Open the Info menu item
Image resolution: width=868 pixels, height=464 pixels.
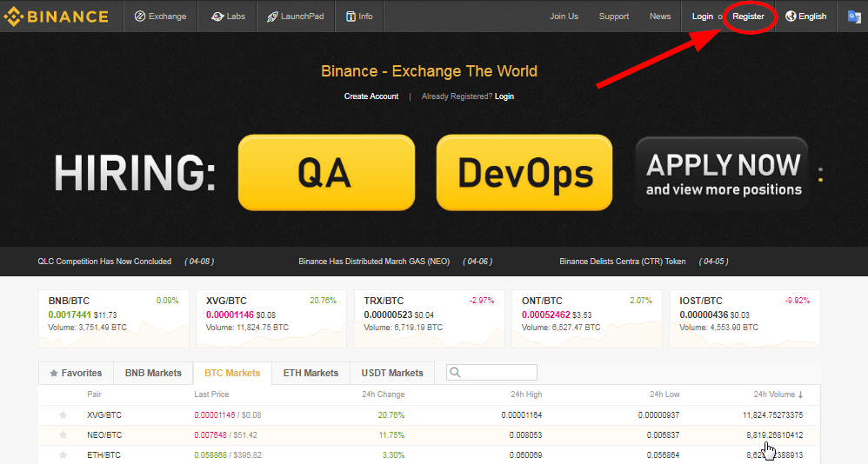[359, 16]
